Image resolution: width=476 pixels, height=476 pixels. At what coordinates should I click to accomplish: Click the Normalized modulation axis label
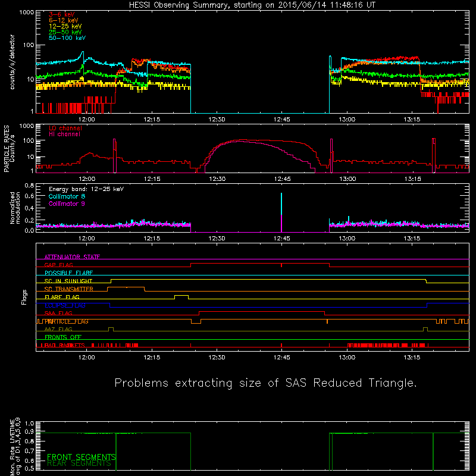click(15, 208)
